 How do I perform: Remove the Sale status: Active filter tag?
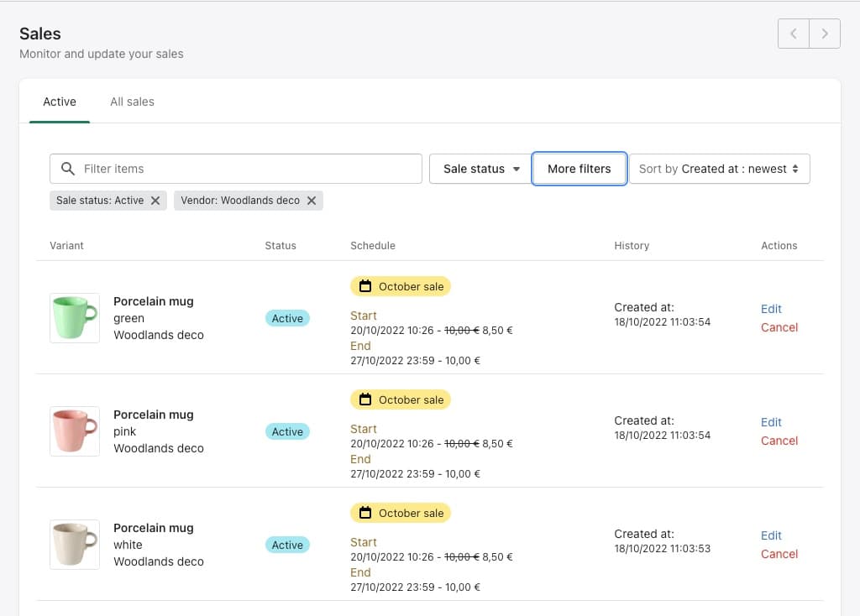click(x=155, y=201)
